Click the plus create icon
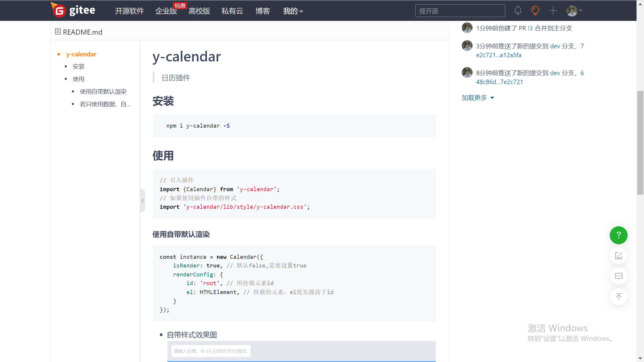 553,11
